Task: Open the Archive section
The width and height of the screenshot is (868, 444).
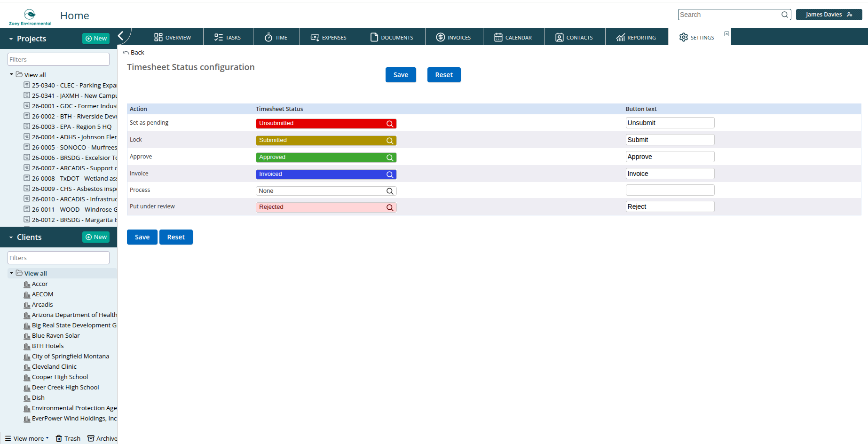Action: (103, 438)
